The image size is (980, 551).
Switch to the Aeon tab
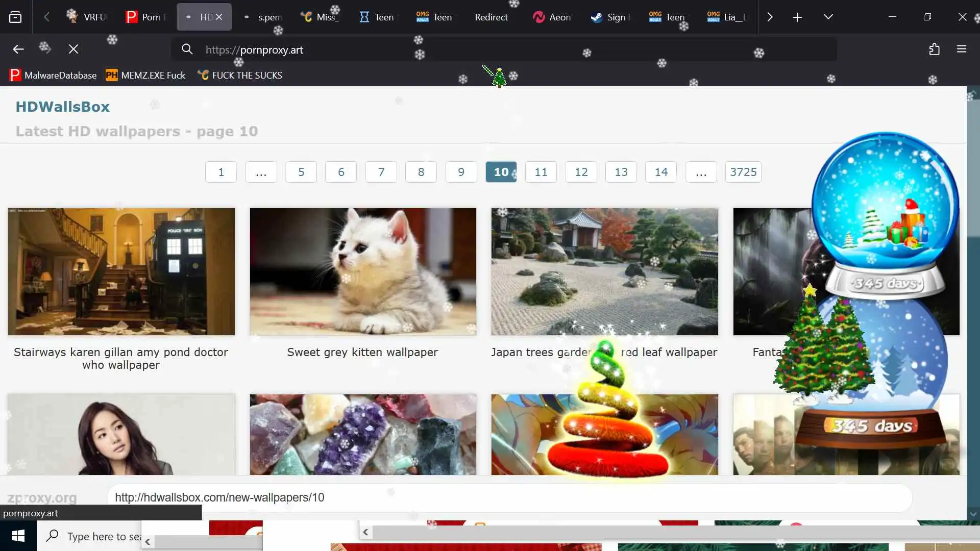pyautogui.click(x=552, y=17)
